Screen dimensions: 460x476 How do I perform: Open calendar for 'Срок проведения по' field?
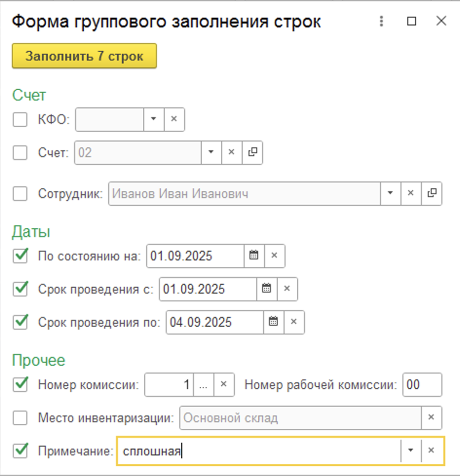pos(273,322)
